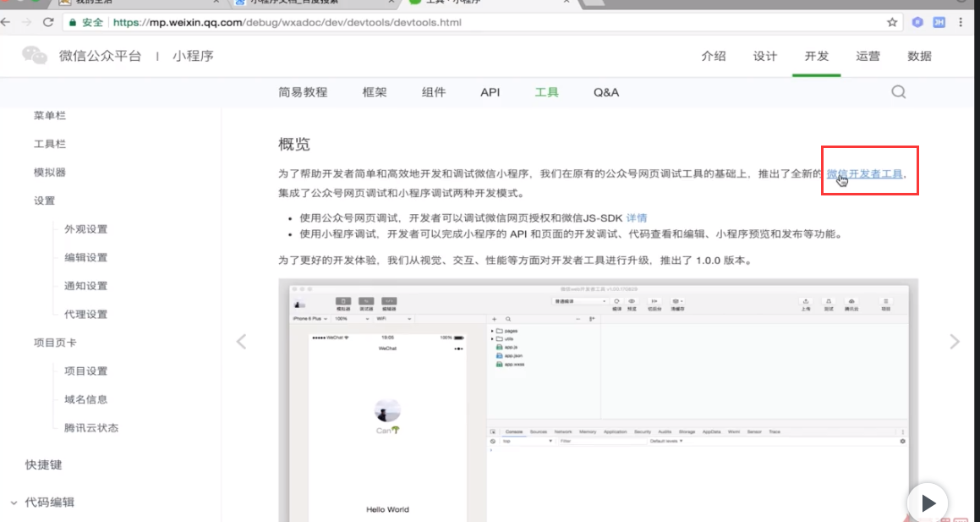The height and width of the screenshot is (522, 980).
Task: Open the 运营 top navigation item
Action: coord(868,57)
